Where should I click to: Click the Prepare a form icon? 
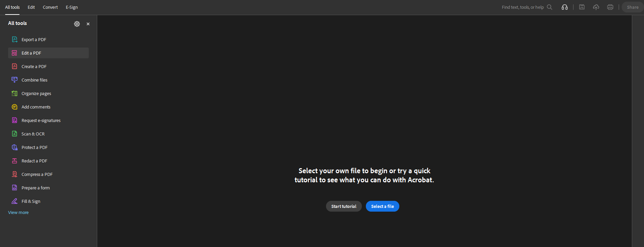tap(15, 188)
